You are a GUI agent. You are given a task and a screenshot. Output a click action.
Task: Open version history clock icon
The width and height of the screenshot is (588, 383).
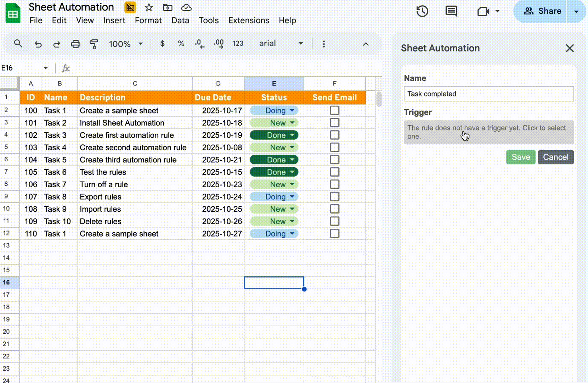(422, 11)
